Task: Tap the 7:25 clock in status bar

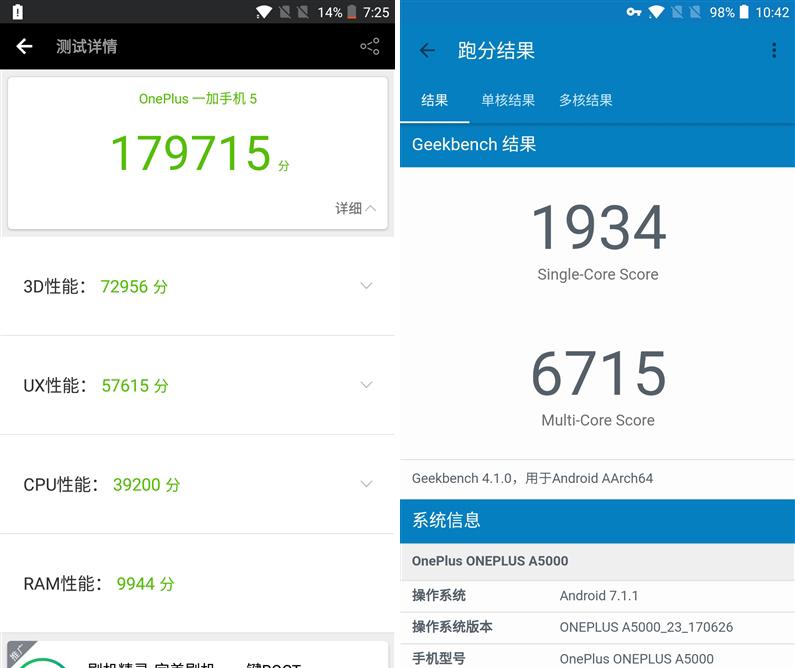Action: (376, 12)
